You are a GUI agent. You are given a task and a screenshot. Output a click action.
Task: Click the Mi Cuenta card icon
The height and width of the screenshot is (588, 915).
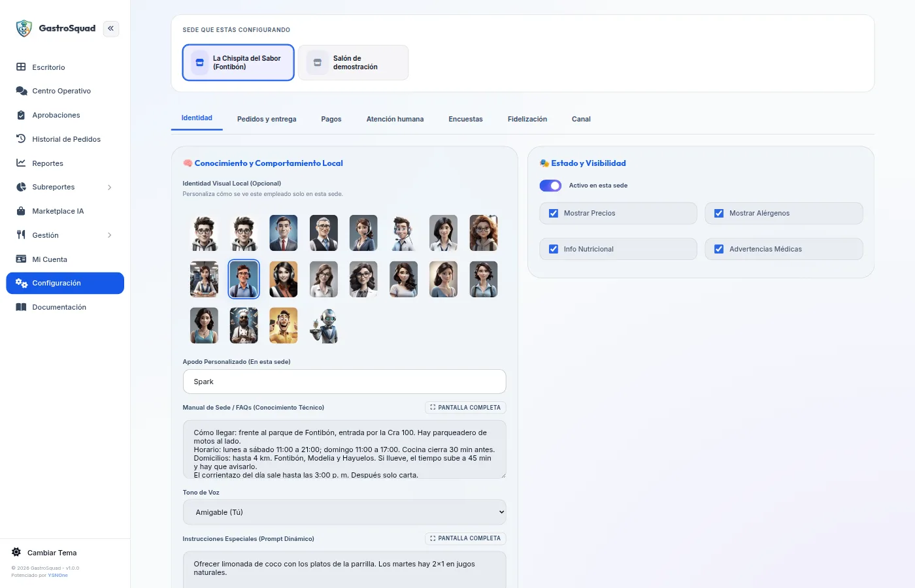[x=21, y=259]
